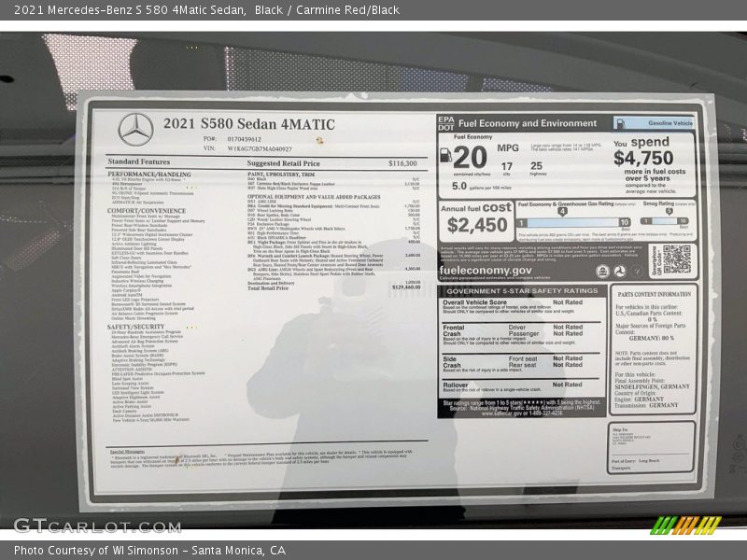
Task: Click the gas pump icon in Gasoline Vehicle label
Action: coord(621,124)
